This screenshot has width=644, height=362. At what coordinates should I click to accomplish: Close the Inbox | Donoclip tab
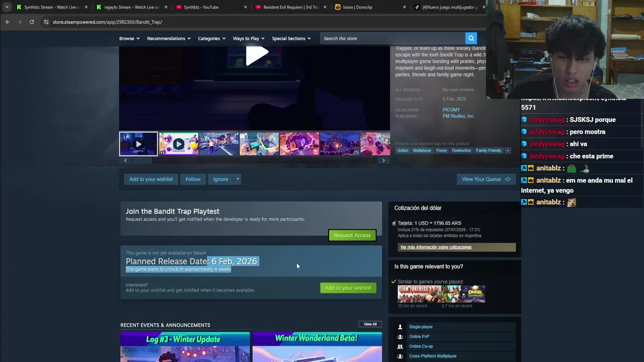(405, 7)
